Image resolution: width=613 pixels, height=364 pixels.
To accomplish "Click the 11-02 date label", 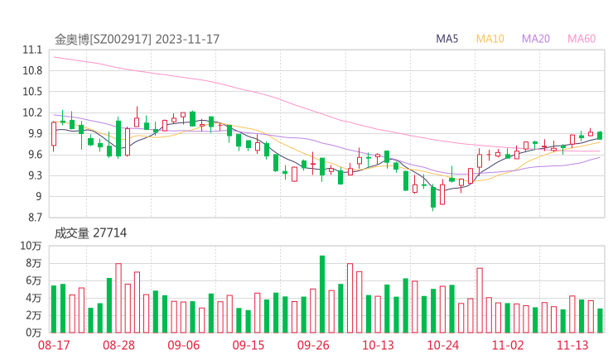I will coord(508,345).
